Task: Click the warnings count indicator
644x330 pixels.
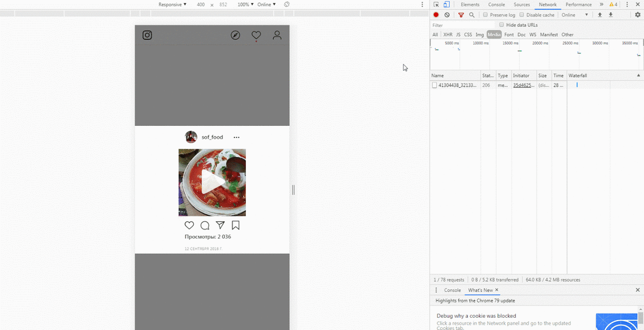Action: 613,5
